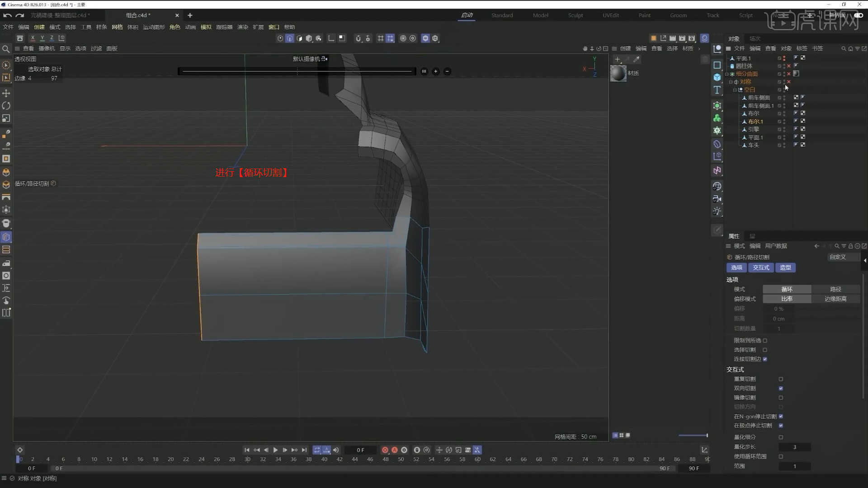Image resolution: width=868 pixels, height=488 pixels.
Task: Click the lock icon in Attributes panel
Action: pyautogui.click(x=850, y=246)
